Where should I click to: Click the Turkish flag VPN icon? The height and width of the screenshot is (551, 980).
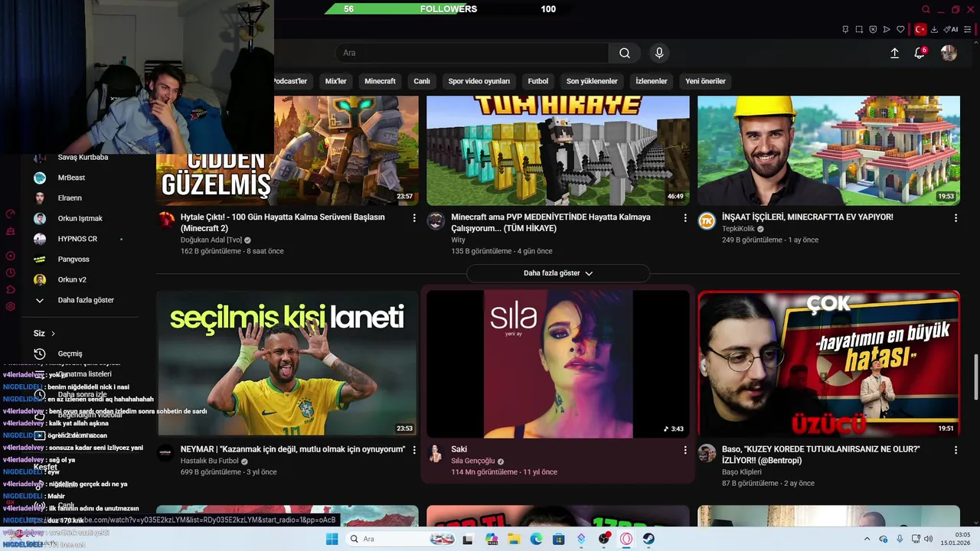tap(920, 29)
